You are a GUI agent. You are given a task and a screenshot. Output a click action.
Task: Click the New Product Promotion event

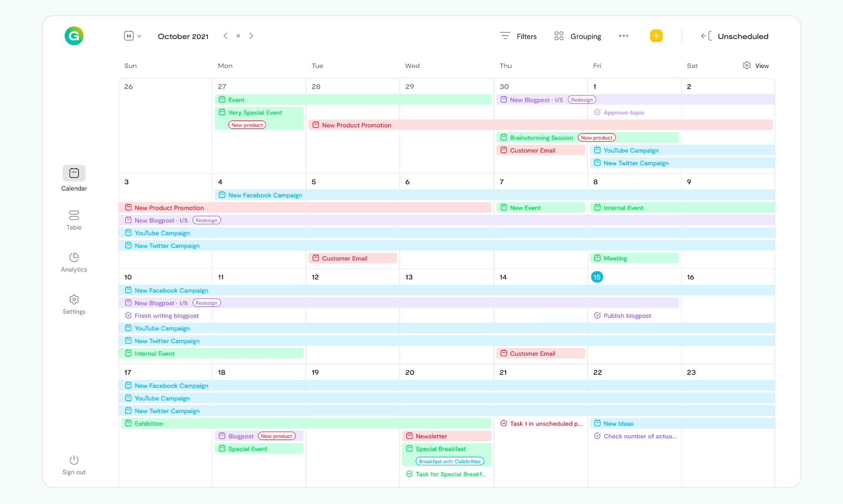pos(357,125)
